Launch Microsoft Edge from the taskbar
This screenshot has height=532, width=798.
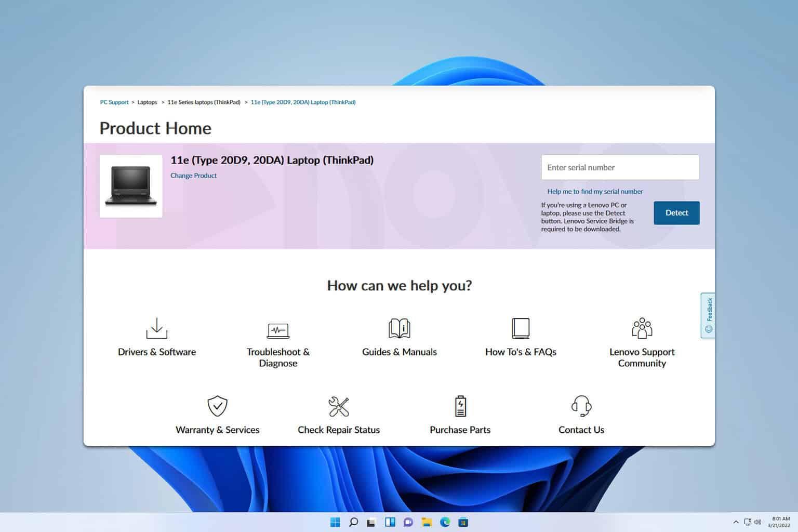pyautogui.click(x=445, y=522)
